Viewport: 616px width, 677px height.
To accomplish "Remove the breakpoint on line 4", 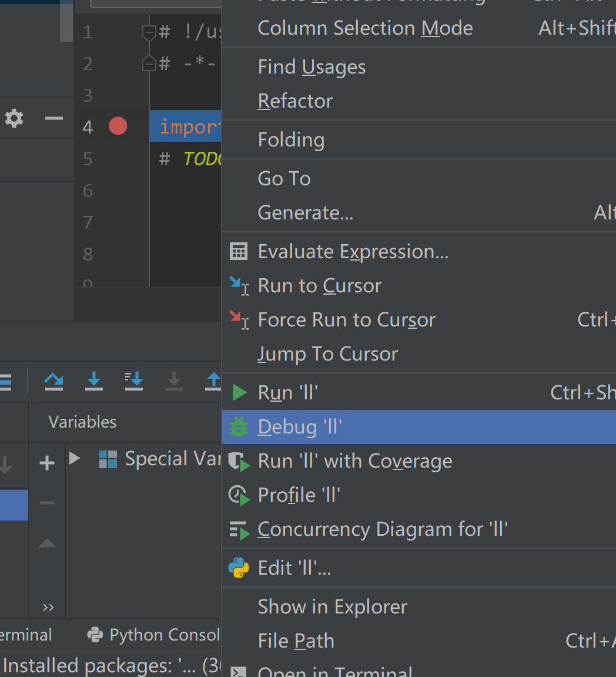I will [x=118, y=126].
